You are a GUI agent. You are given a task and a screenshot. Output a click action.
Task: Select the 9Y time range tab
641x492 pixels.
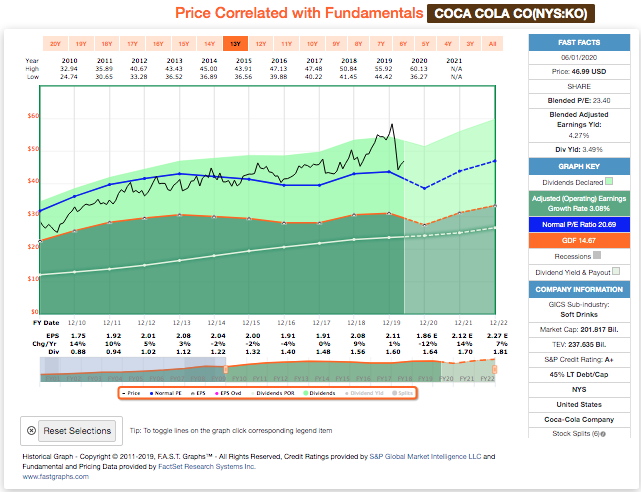tap(336, 44)
